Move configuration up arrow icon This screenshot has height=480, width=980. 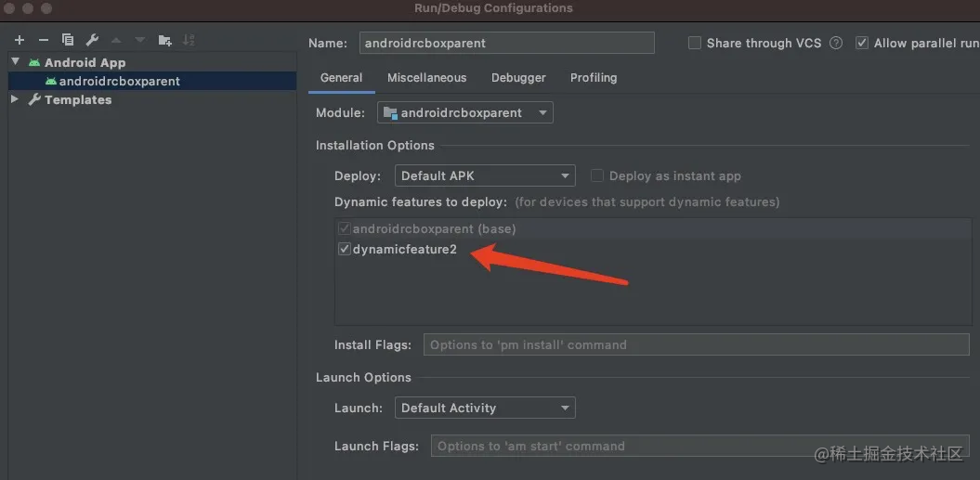tap(116, 40)
